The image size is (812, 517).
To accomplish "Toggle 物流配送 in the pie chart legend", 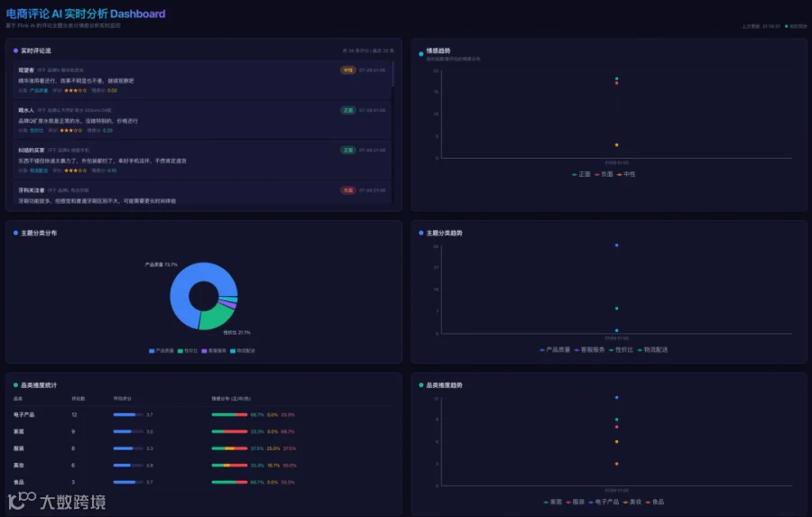I will (x=243, y=351).
